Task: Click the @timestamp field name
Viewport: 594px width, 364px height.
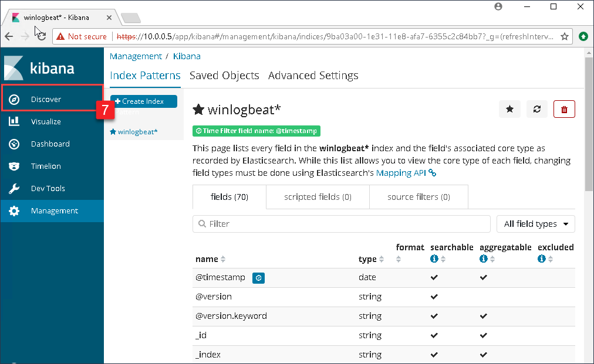Action: coord(220,277)
